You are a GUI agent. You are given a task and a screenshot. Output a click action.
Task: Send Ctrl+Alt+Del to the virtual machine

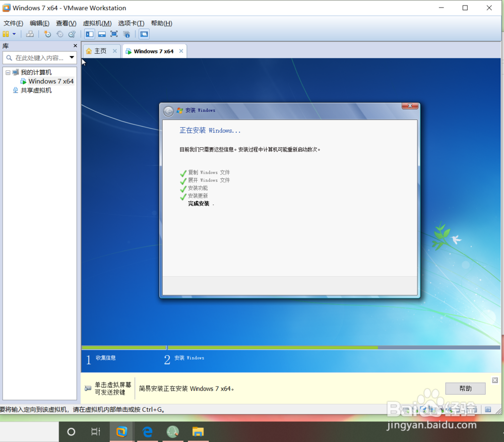click(x=30, y=34)
